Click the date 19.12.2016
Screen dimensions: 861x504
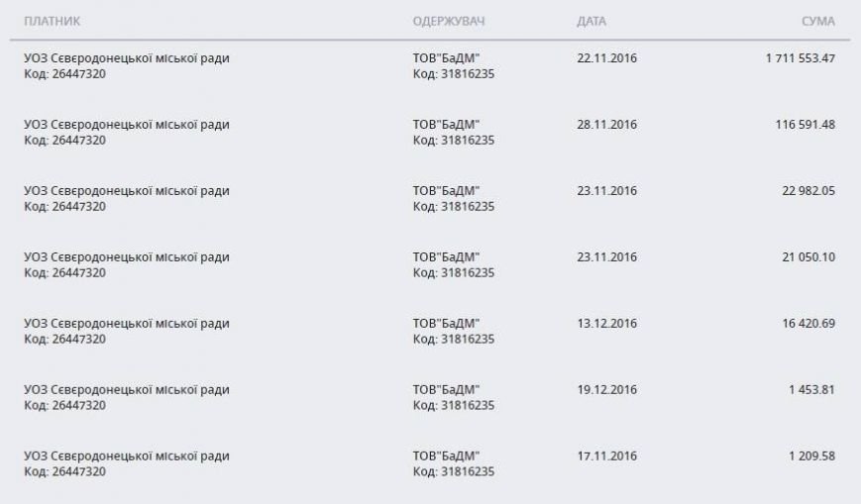coord(606,390)
